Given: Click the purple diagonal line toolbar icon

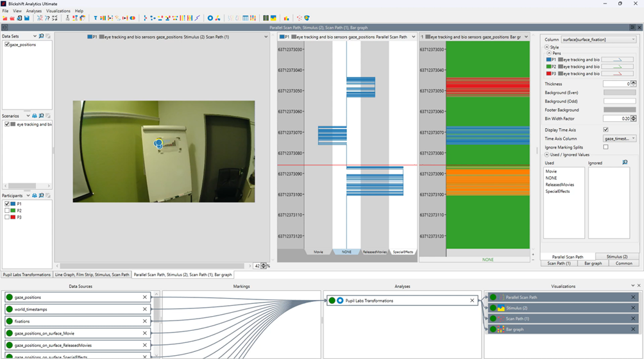Looking at the screenshot, I should (x=198, y=18).
